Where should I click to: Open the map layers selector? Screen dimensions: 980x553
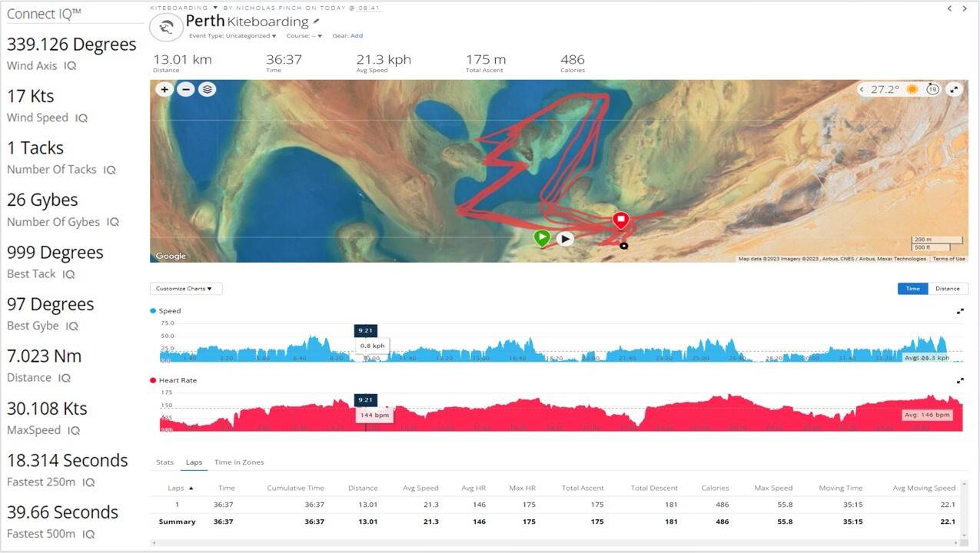207,89
